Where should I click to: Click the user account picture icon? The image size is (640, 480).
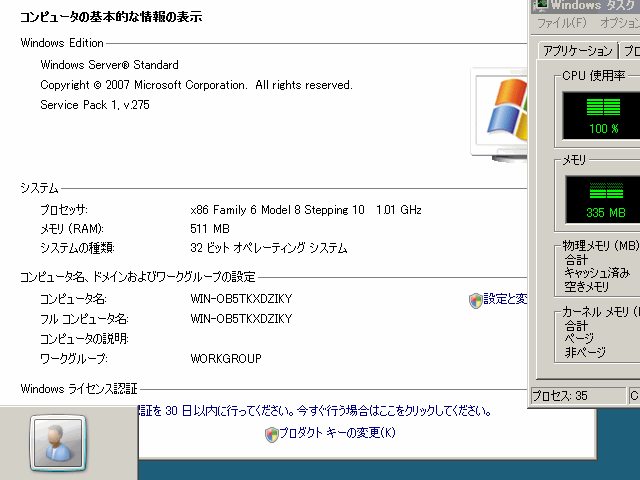pos(58,442)
